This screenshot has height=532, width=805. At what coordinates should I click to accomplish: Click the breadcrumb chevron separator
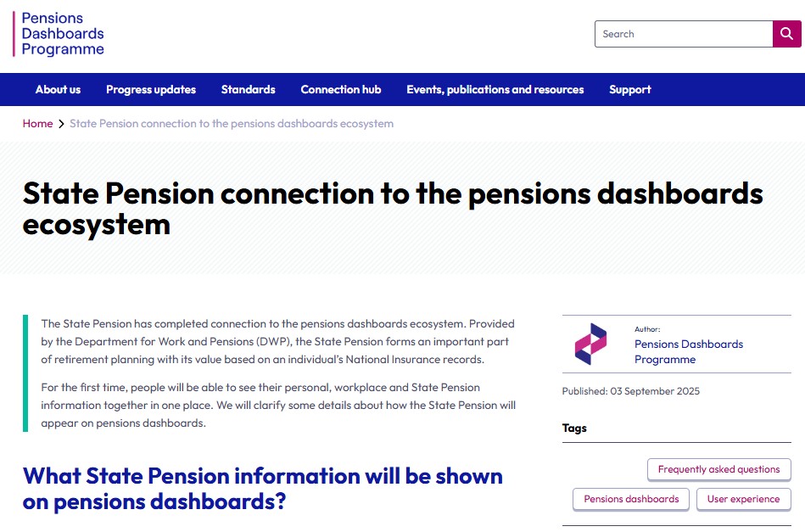click(61, 124)
